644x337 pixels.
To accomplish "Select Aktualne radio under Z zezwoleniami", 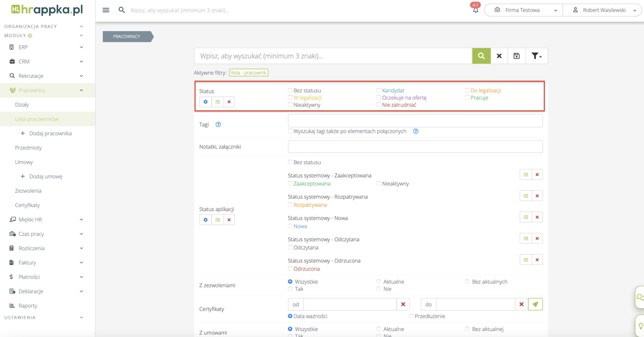I will 378,281.
